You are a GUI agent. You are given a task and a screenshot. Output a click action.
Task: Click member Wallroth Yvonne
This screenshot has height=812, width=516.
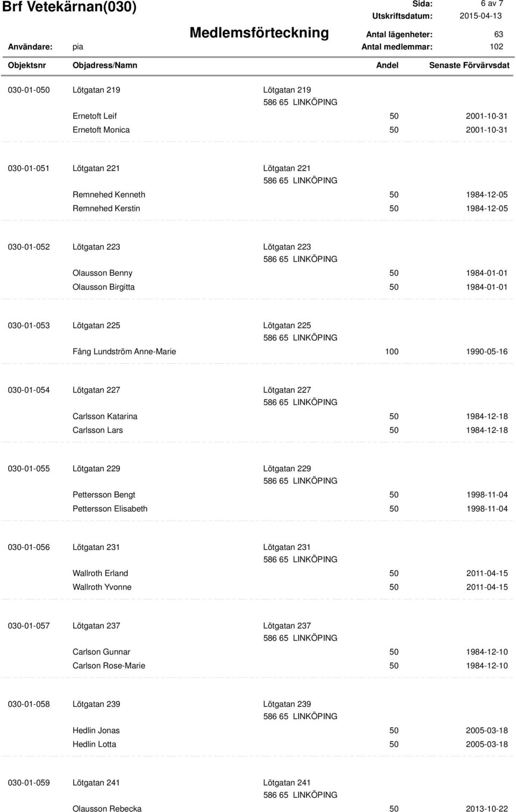click(x=102, y=587)
